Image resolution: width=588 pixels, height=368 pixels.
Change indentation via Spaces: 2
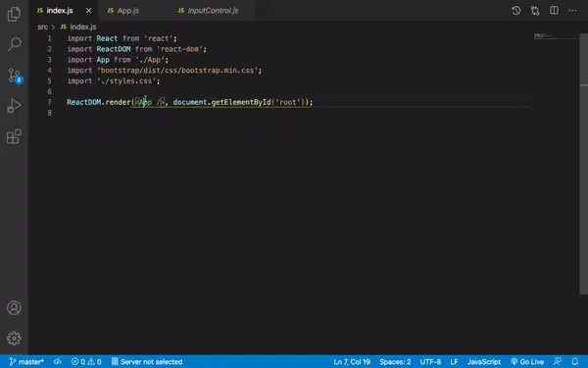coord(395,361)
